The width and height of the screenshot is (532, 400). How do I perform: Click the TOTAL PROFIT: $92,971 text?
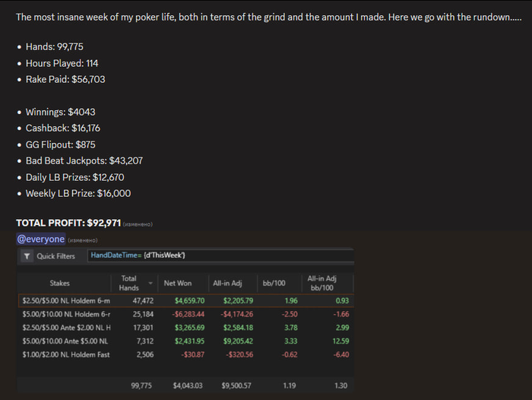tap(68, 223)
